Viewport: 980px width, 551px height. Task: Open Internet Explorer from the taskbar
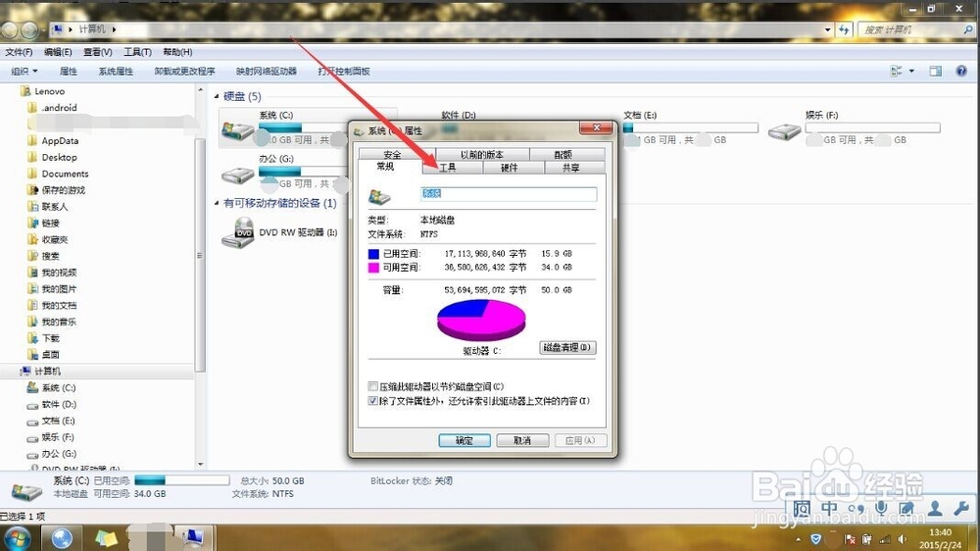tap(62, 538)
